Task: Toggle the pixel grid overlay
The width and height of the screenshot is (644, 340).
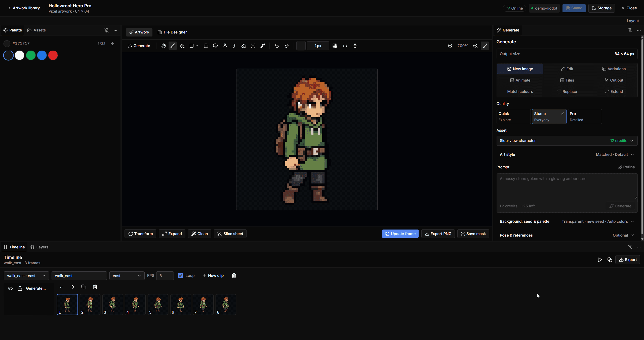Action: [x=335, y=46]
